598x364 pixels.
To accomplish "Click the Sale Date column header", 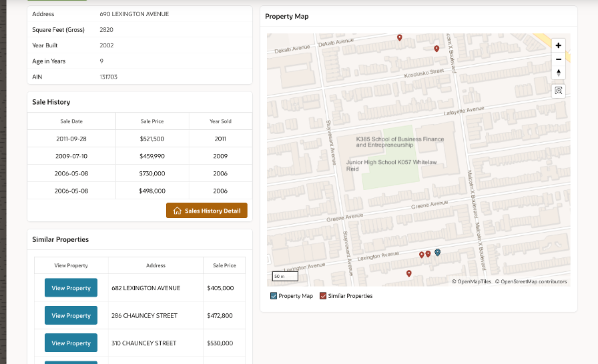I will point(71,121).
